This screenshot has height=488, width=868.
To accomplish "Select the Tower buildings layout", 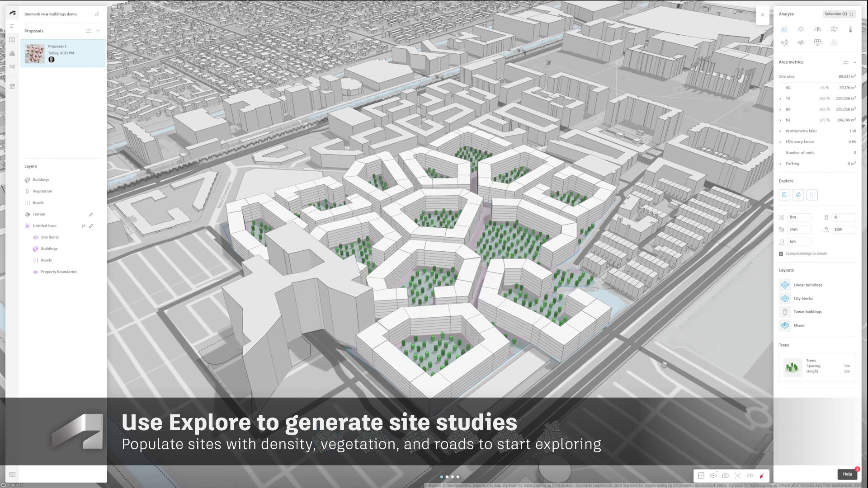I will click(807, 312).
